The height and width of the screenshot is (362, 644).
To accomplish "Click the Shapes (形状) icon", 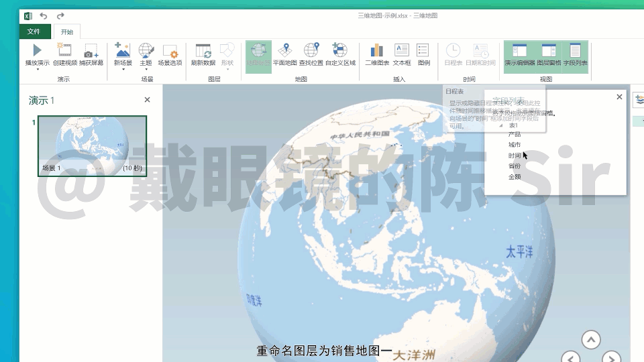I will 227,50.
